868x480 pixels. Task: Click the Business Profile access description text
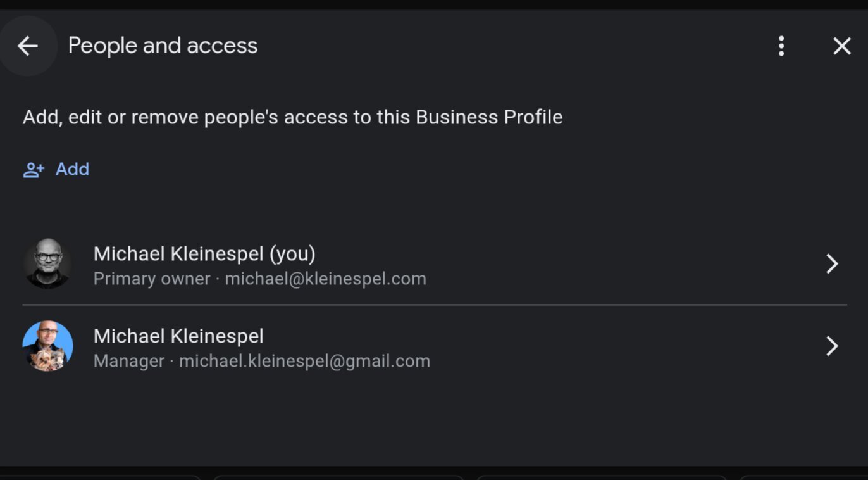(292, 117)
